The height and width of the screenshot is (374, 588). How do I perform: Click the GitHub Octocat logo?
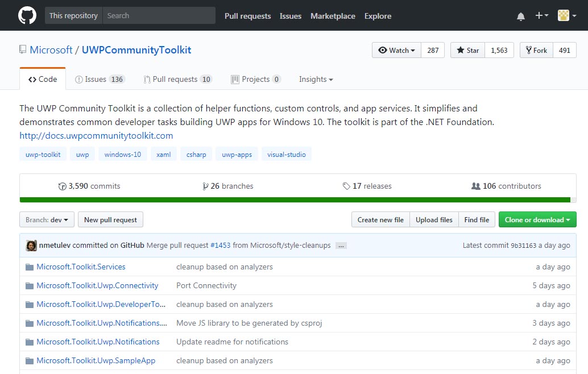(27, 15)
